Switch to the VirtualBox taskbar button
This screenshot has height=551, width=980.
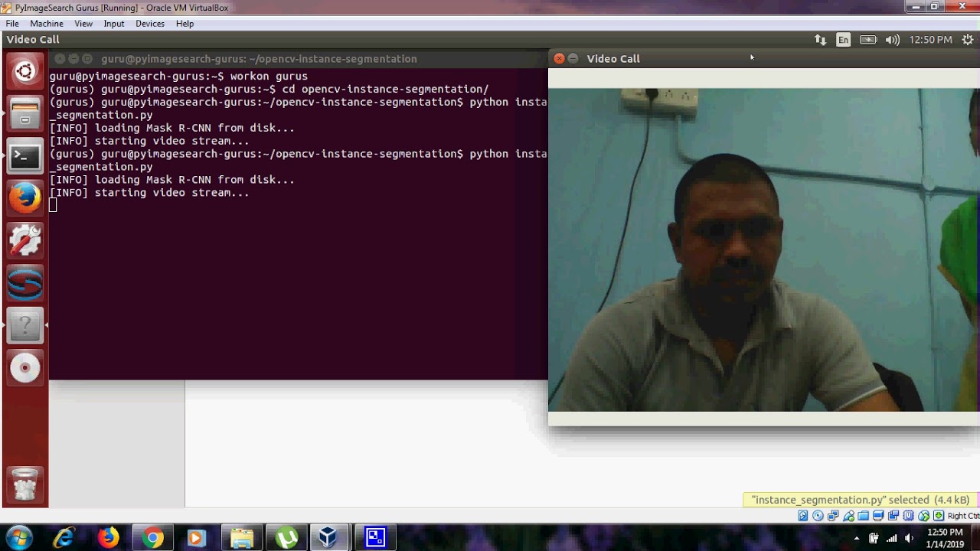(x=328, y=538)
